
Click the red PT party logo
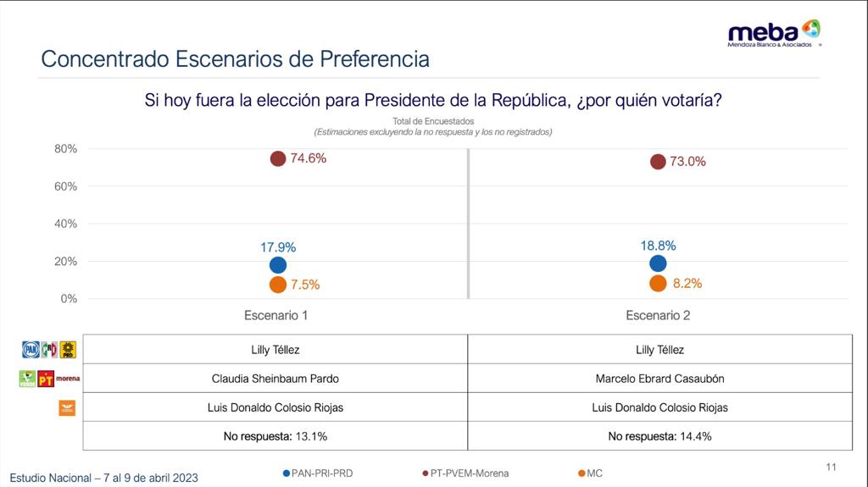point(46,379)
